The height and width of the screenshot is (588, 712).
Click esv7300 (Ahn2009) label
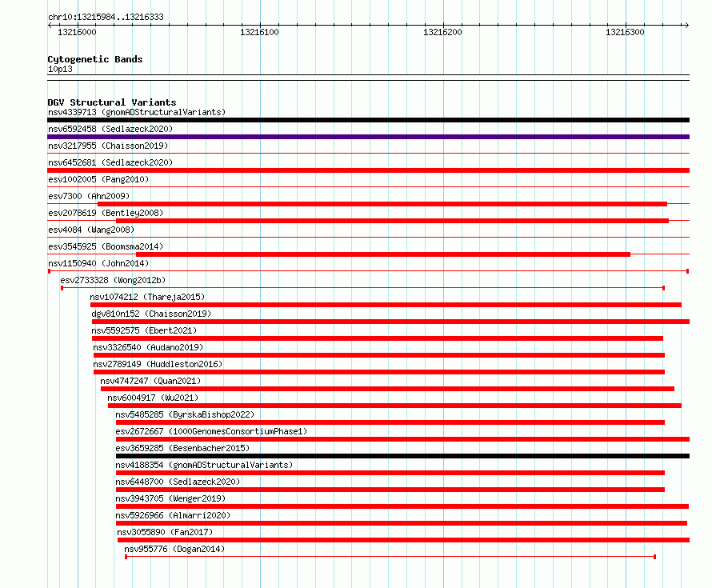pyautogui.click(x=89, y=196)
